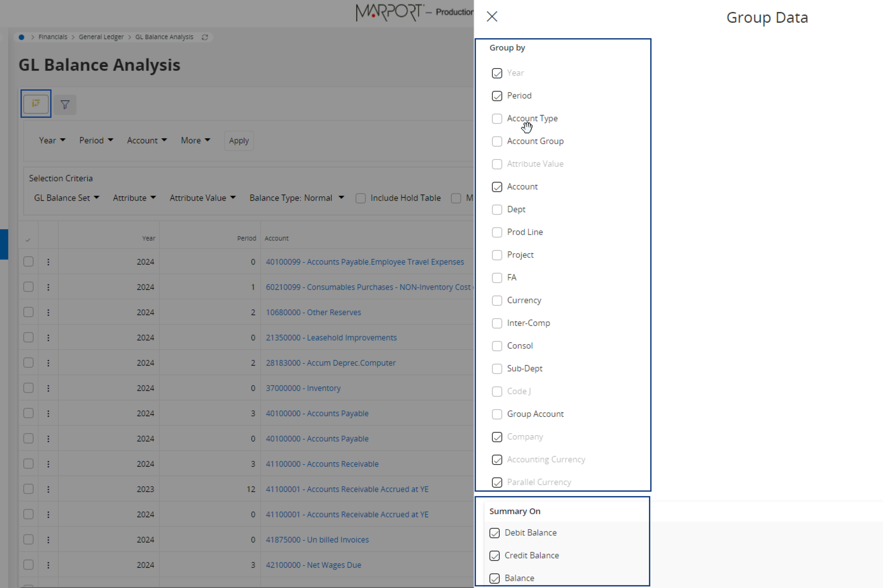
Task: Click the home dot in breadcrumb
Action: 22,37
